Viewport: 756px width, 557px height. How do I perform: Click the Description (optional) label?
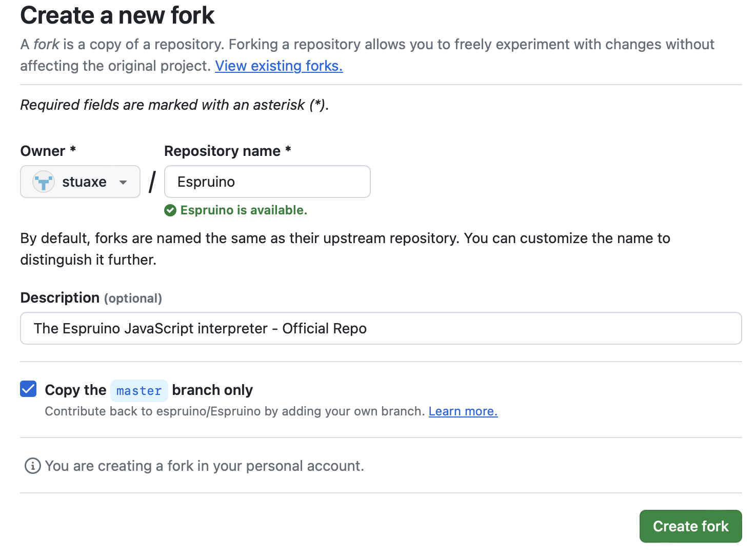(x=91, y=298)
